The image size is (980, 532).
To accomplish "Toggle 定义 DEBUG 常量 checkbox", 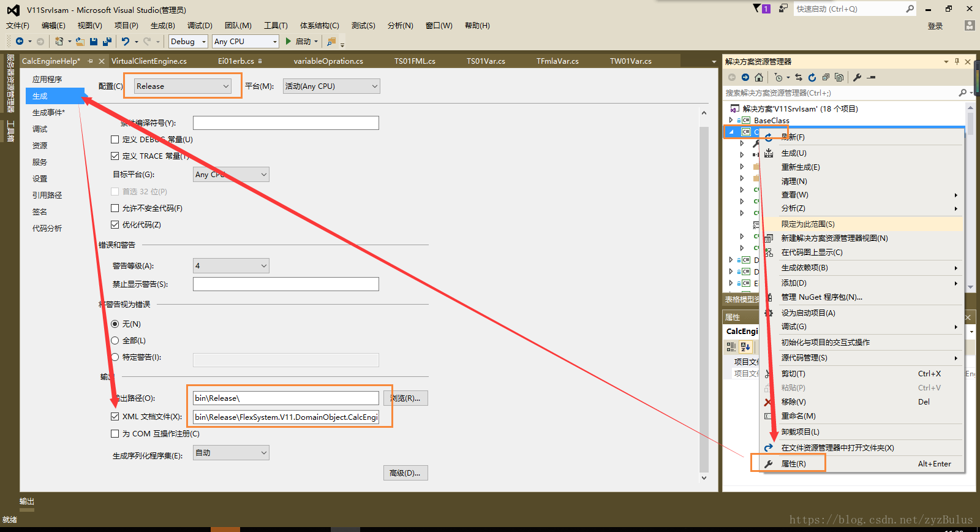I will coord(115,140).
